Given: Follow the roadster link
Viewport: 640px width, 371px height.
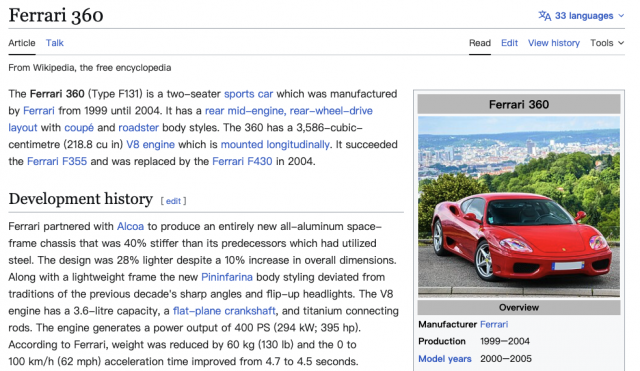Looking at the screenshot, I should (x=138, y=128).
